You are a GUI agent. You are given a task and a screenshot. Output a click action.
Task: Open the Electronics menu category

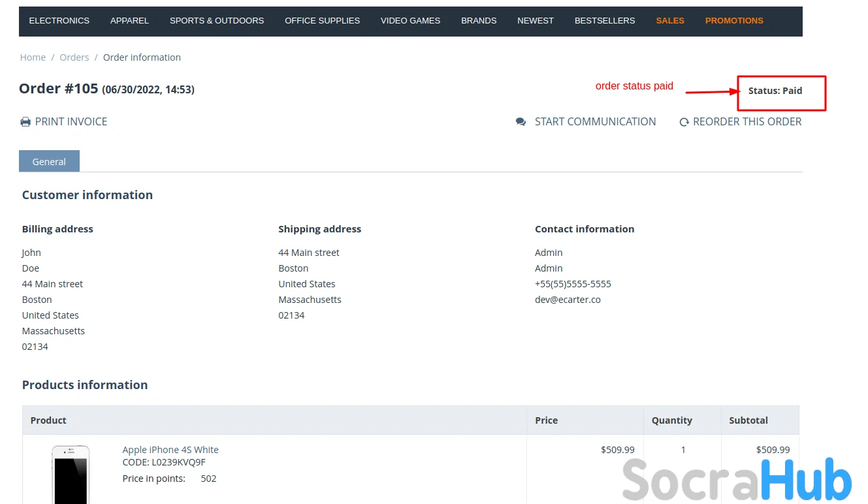coord(59,21)
